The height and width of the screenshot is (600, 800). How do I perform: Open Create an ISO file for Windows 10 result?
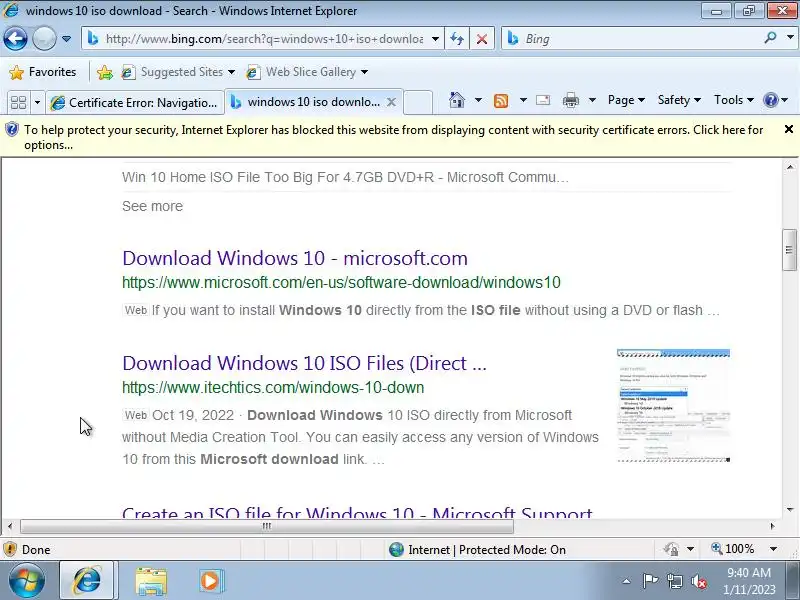pos(357,512)
